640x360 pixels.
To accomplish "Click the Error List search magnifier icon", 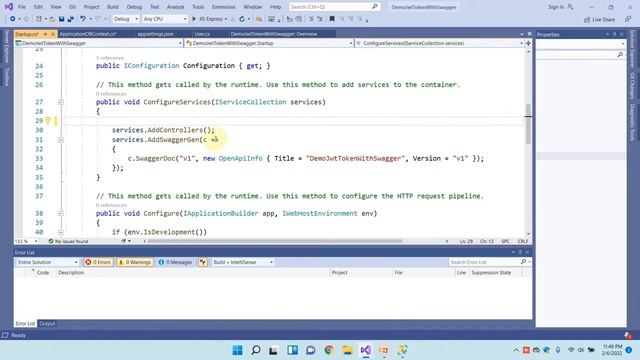I will 524,262.
